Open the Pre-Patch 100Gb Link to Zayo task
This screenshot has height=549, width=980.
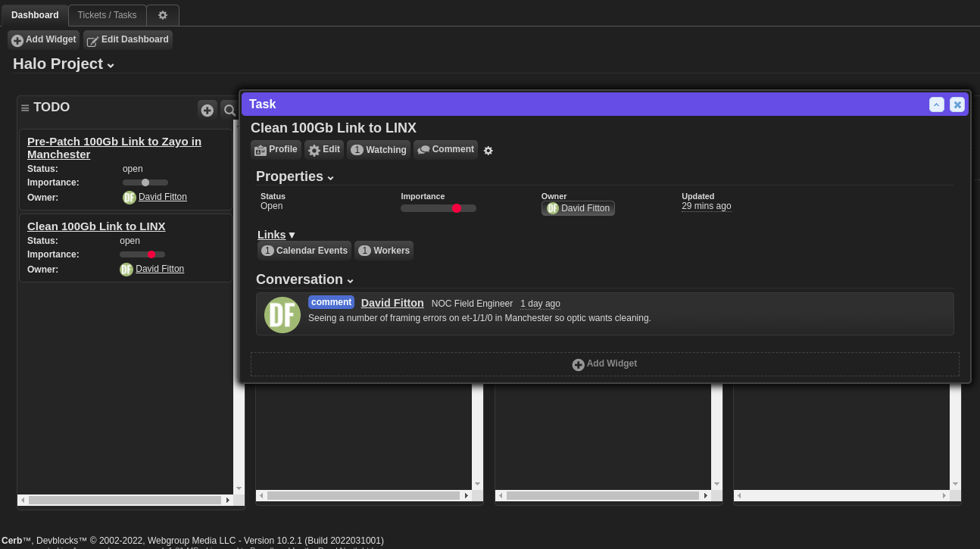click(114, 148)
